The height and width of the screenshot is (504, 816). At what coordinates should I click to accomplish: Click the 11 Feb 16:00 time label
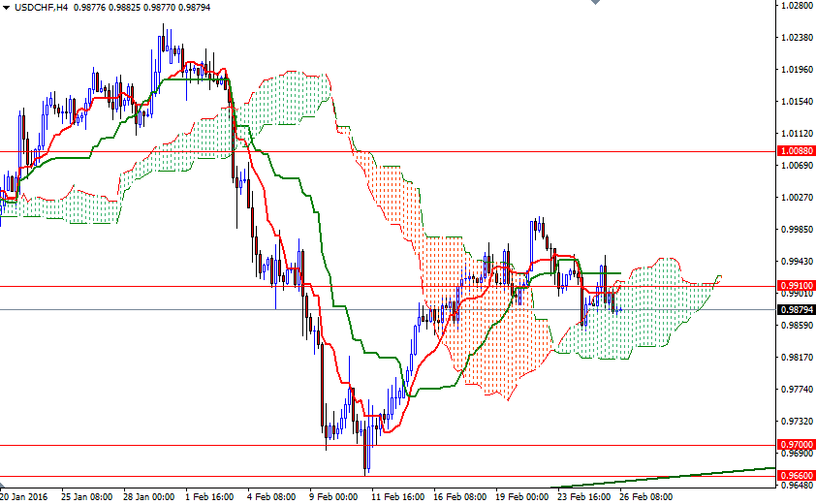coord(397,496)
